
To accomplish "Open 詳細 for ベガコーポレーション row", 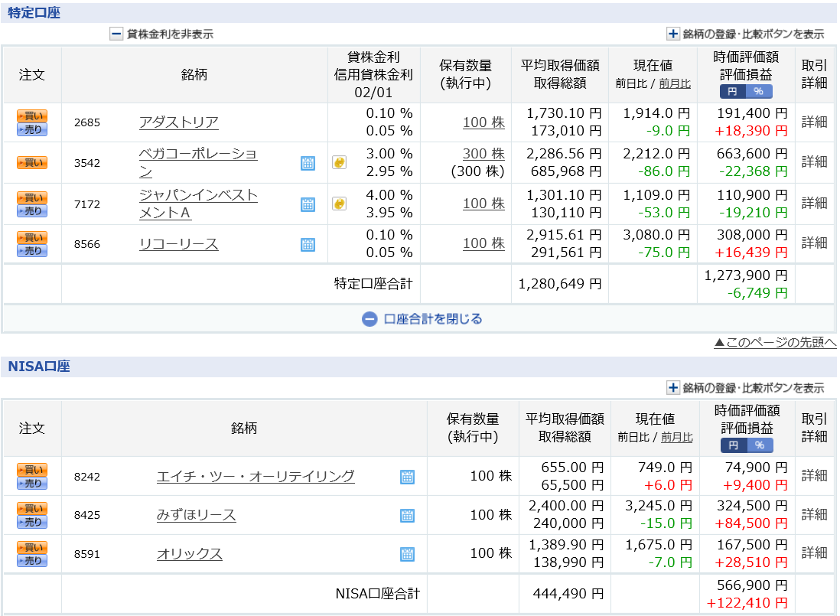I will 814,161.
